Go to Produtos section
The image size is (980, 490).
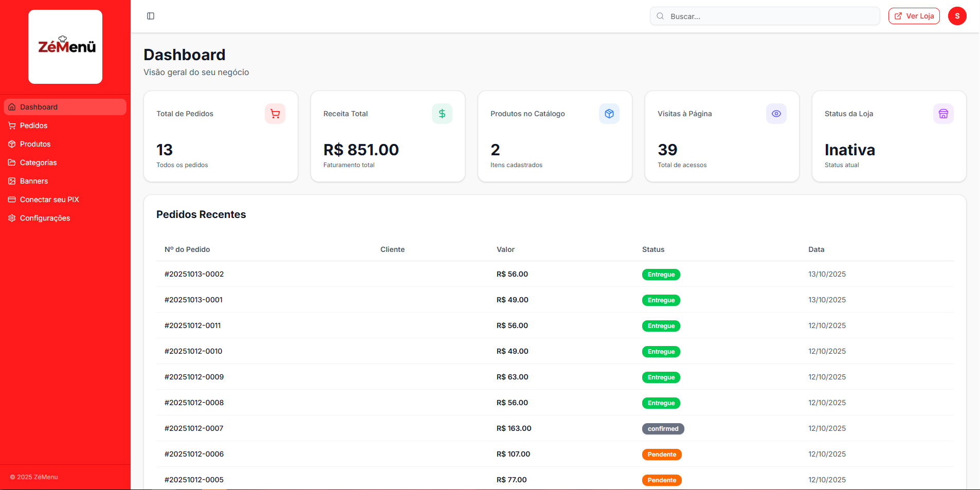pos(35,144)
